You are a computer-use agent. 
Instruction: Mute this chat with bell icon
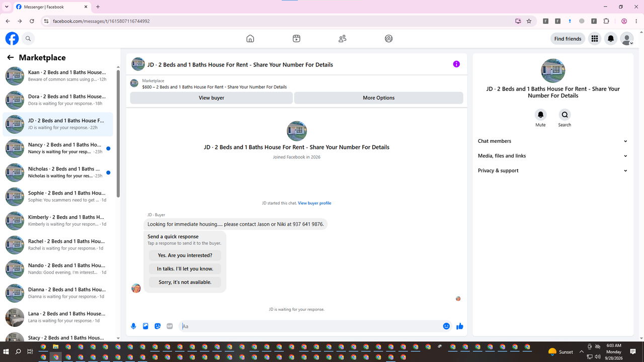click(x=540, y=115)
